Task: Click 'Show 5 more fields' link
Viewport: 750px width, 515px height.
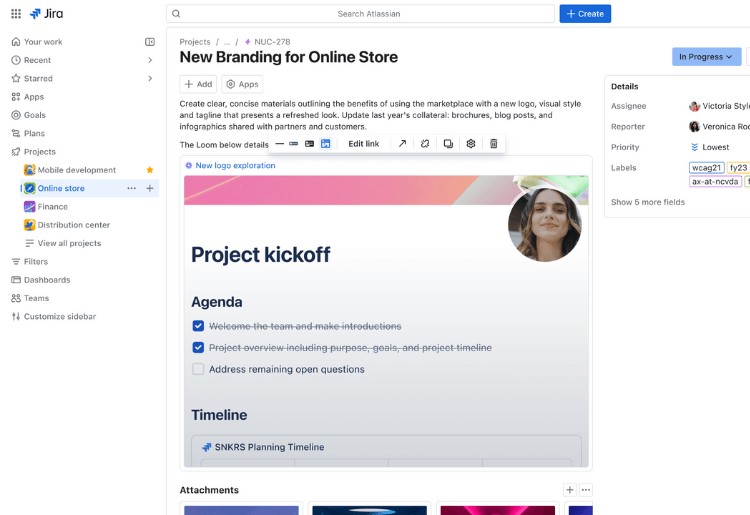Action: tap(648, 202)
